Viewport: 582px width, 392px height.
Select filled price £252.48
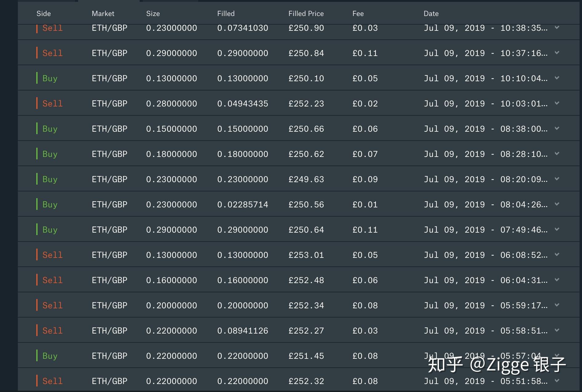306,280
